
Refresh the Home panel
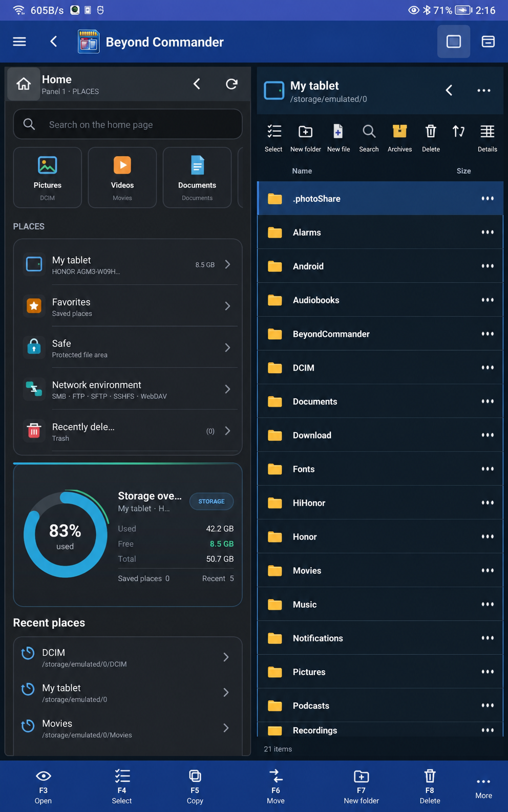(231, 84)
